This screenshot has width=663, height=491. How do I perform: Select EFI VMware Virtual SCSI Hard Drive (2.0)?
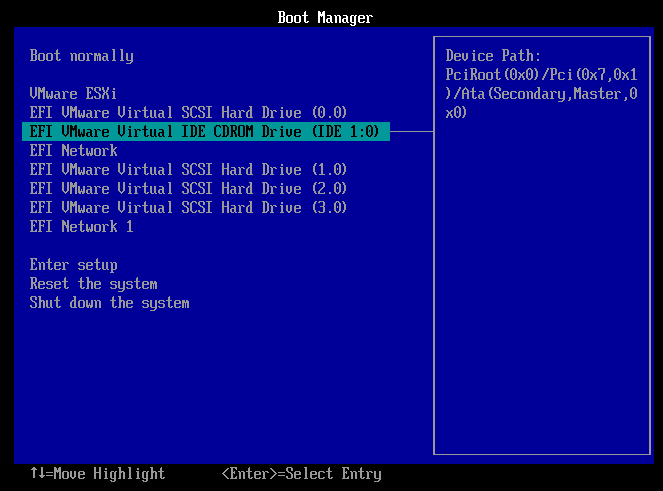188,189
